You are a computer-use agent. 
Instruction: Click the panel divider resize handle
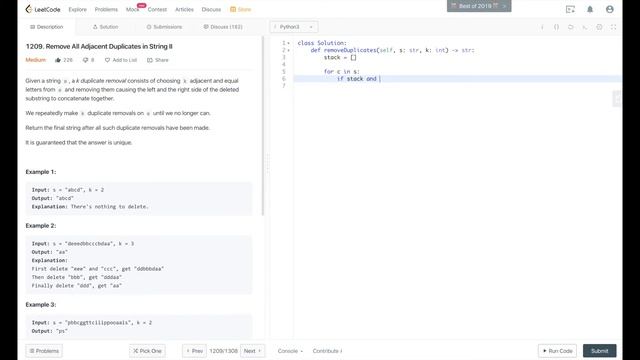[267, 163]
